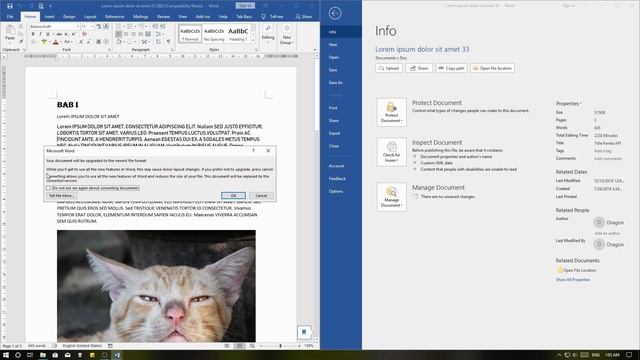Open the Paragraph dialog launcher
The width and height of the screenshot is (640, 360).
click(173, 50)
